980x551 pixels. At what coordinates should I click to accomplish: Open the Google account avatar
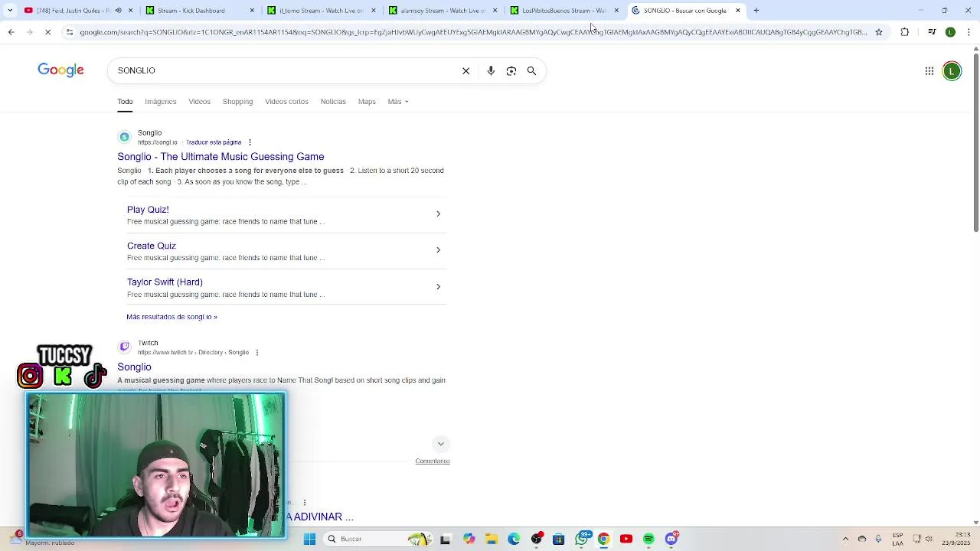pos(952,71)
